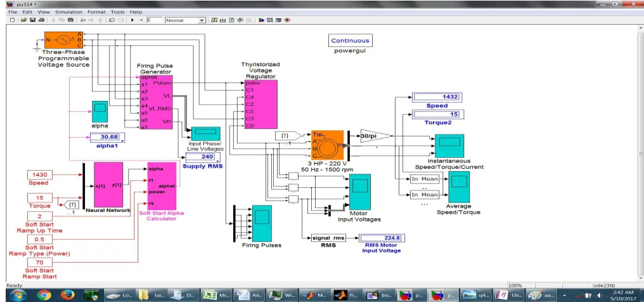Open Google Chrome from the taskbar
644x302 pixels.
click(x=44, y=295)
